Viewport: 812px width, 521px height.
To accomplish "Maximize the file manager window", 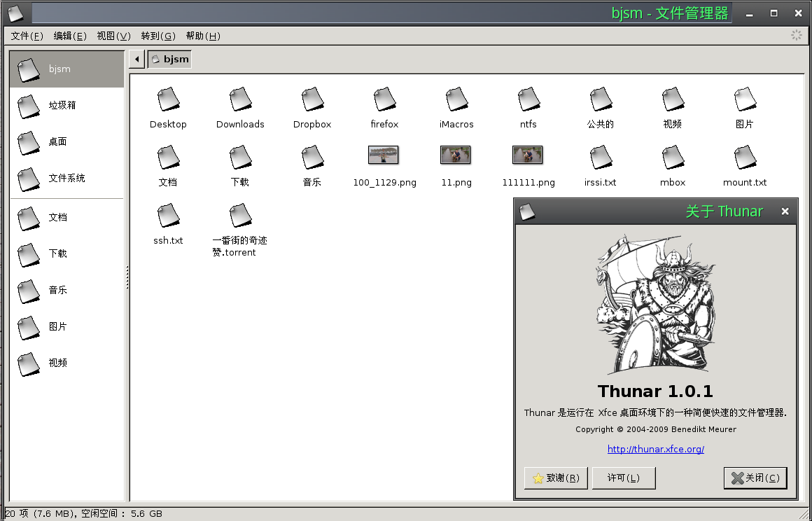I will (x=773, y=13).
